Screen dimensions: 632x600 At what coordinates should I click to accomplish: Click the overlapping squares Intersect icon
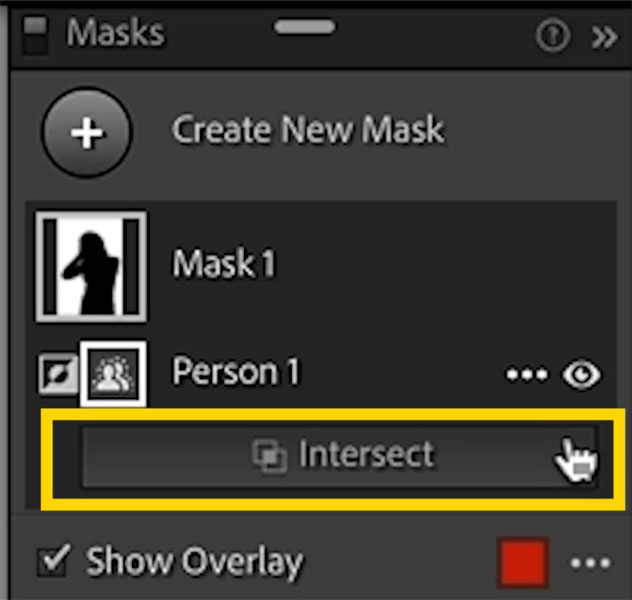[269, 456]
